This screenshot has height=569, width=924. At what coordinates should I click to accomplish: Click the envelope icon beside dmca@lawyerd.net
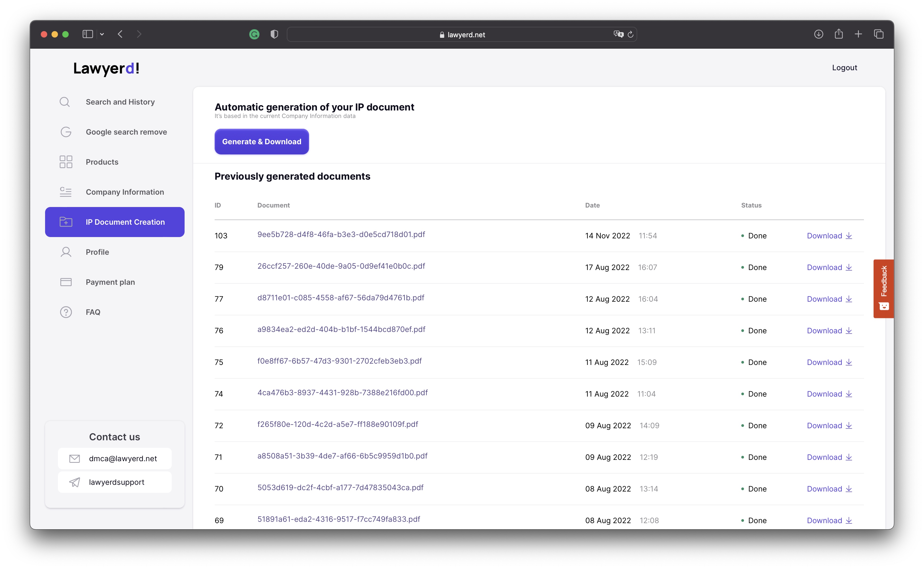coord(74,458)
